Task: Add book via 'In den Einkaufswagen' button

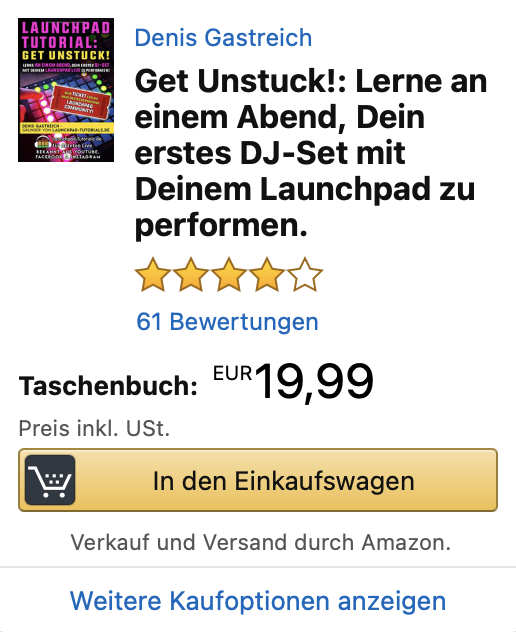Action: coord(258,480)
